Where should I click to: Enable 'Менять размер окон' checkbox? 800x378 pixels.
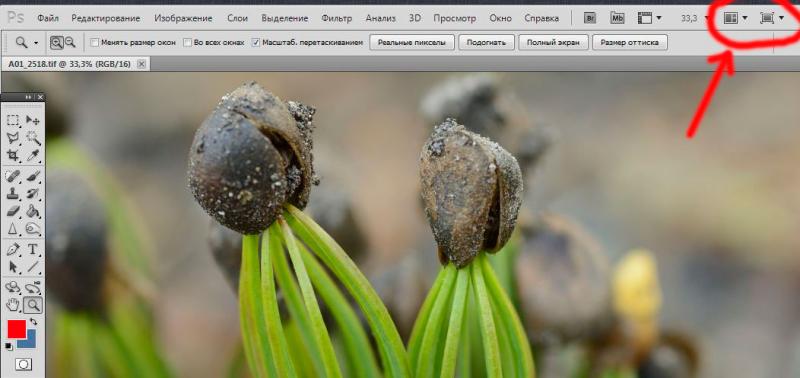[x=94, y=43]
